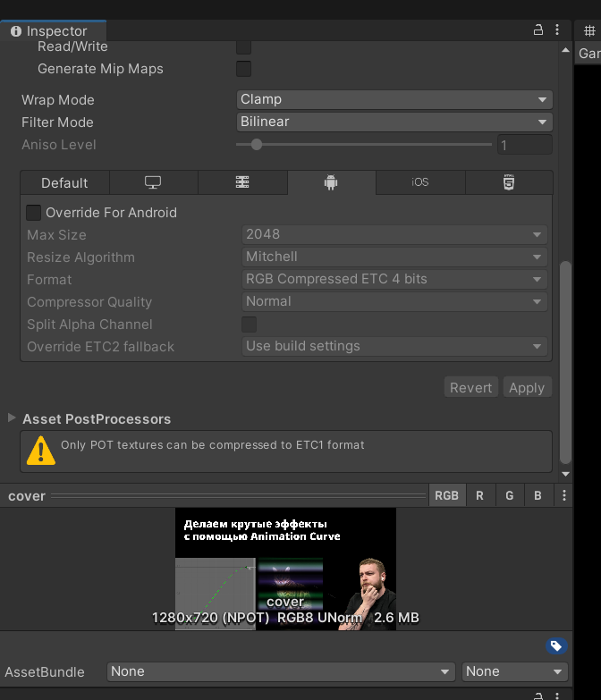Toggle the Read/Write checkbox
The height and width of the screenshot is (700, 601).
[x=243, y=46]
